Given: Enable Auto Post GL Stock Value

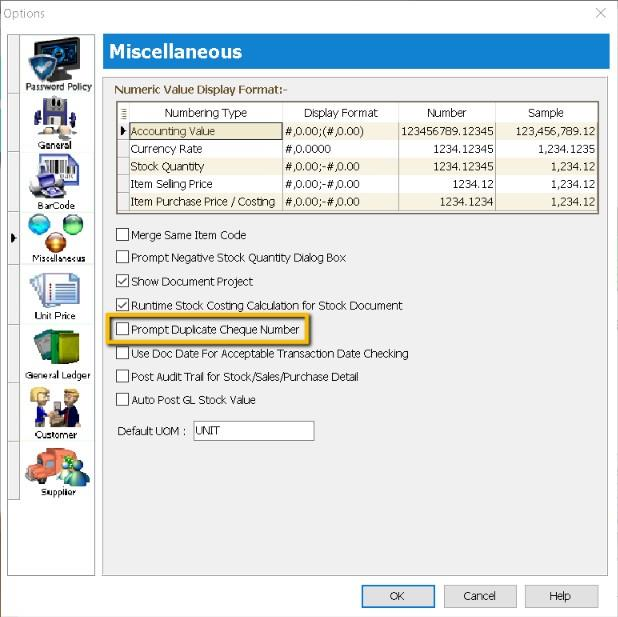Looking at the screenshot, I should point(123,400).
